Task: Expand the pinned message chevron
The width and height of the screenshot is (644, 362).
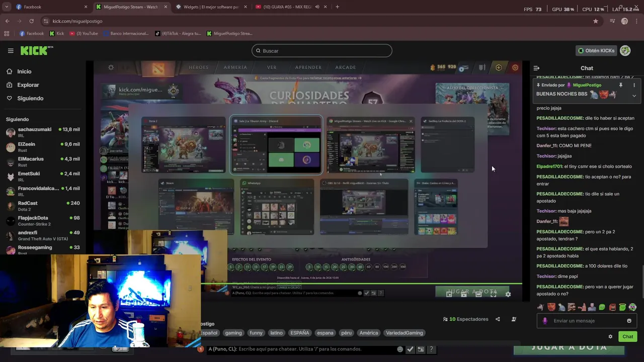Action: 634,96
